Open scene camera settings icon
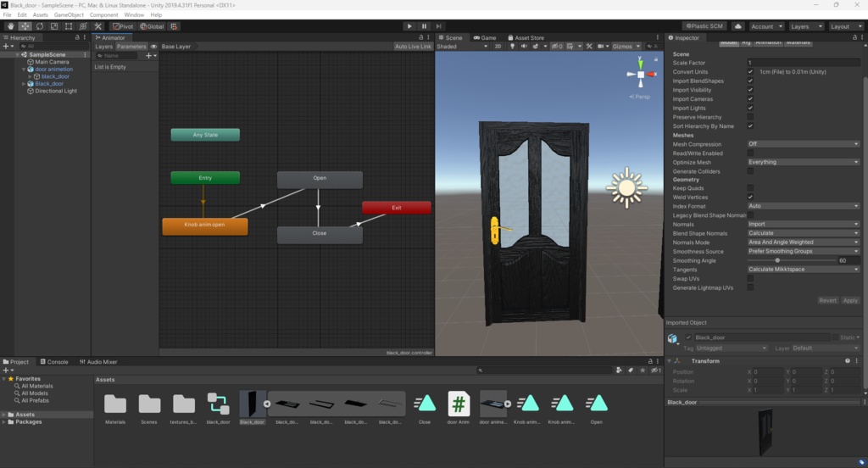The image size is (868, 468). 601,47
